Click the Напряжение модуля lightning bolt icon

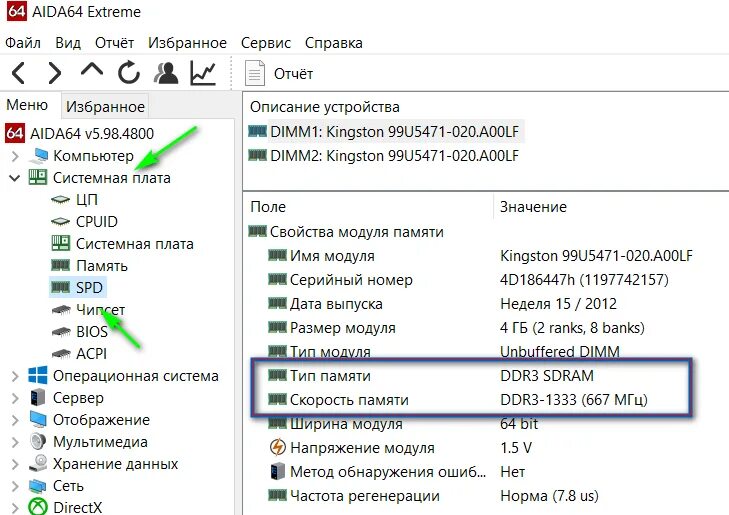[x=278, y=447]
